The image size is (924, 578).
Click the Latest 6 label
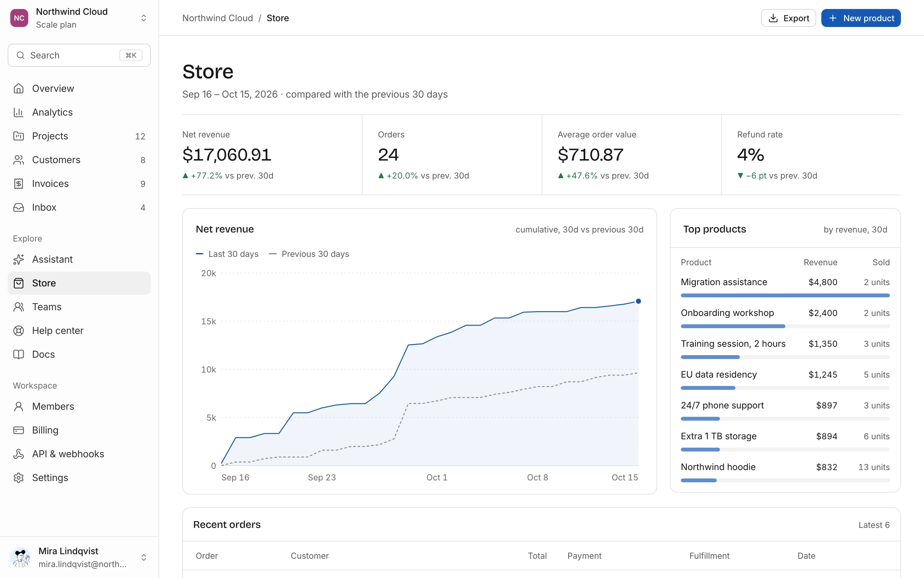874,525
